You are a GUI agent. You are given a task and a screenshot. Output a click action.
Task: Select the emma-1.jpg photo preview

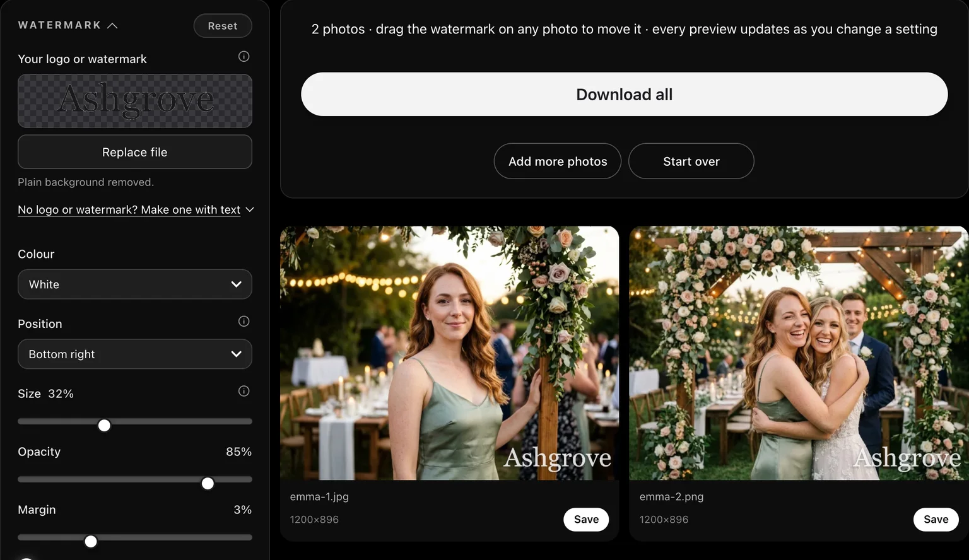450,353
